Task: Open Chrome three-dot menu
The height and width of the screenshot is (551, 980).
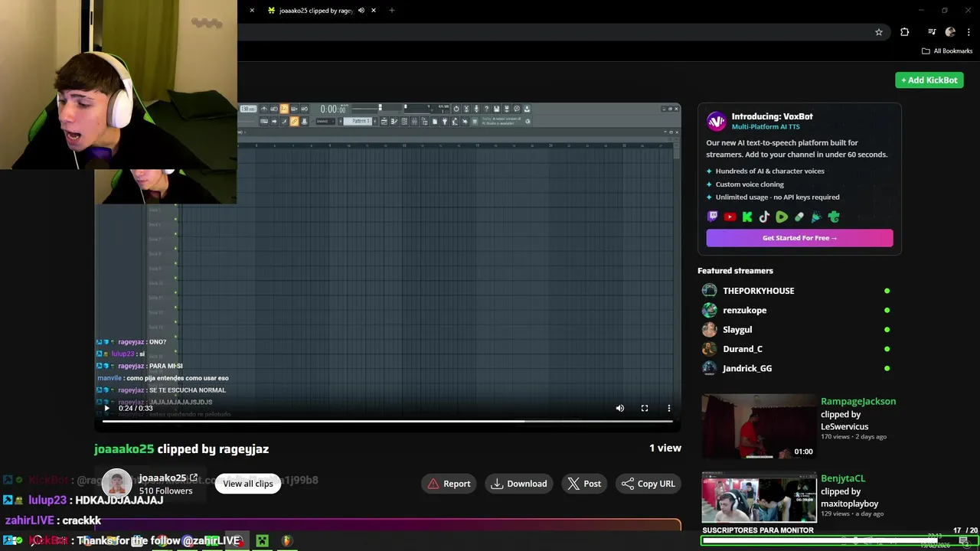Action: point(969,32)
